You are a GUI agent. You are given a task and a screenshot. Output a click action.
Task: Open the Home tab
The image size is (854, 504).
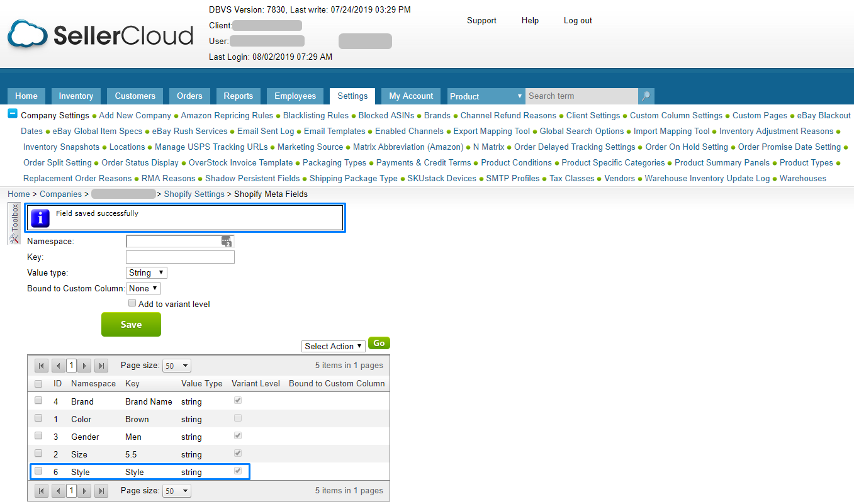click(26, 96)
